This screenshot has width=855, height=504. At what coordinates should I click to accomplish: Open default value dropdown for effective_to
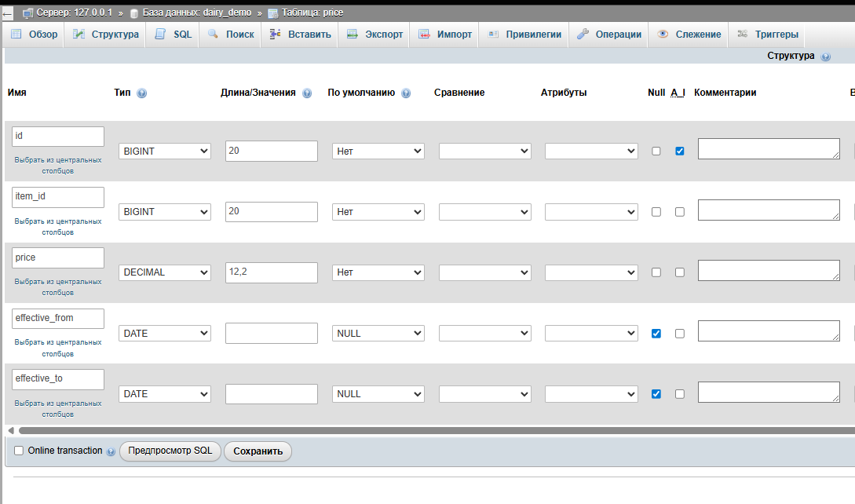pos(378,394)
